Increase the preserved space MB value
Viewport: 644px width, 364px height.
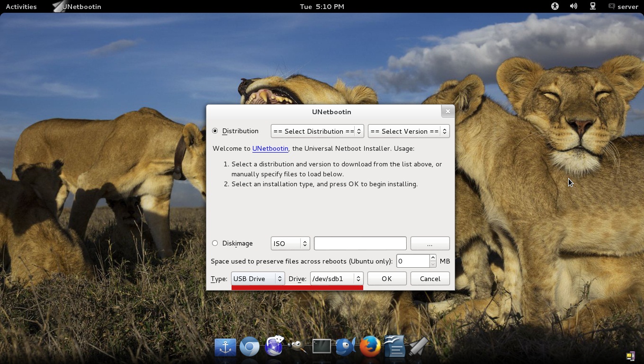432,258
